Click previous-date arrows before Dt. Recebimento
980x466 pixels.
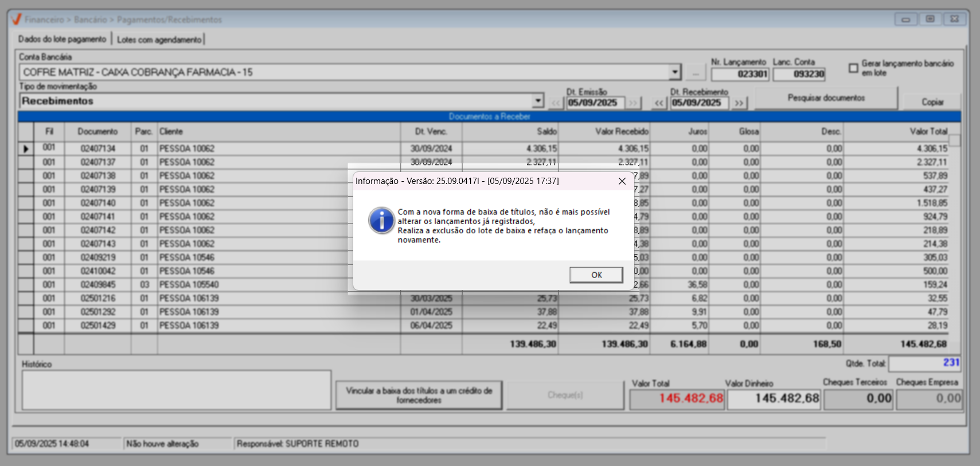click(x=659, y=103)
